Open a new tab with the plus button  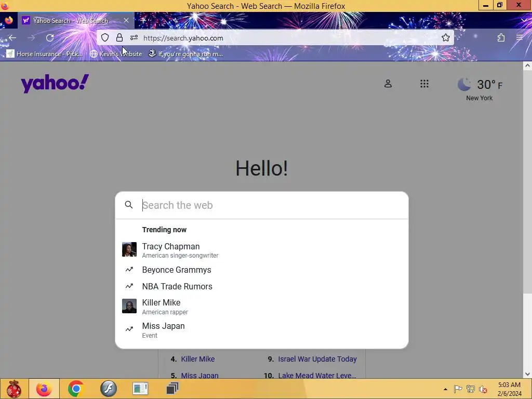tap(143, 21)
